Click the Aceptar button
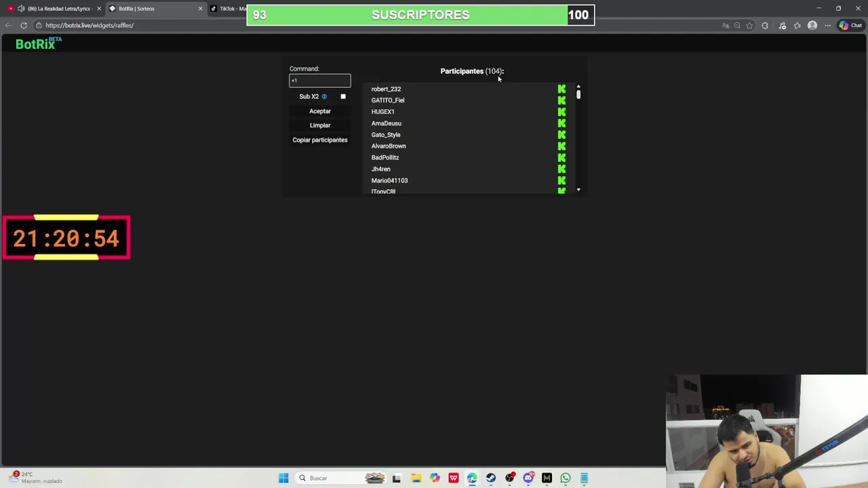This screenshot has height=488, width=868. coord(320,111)
